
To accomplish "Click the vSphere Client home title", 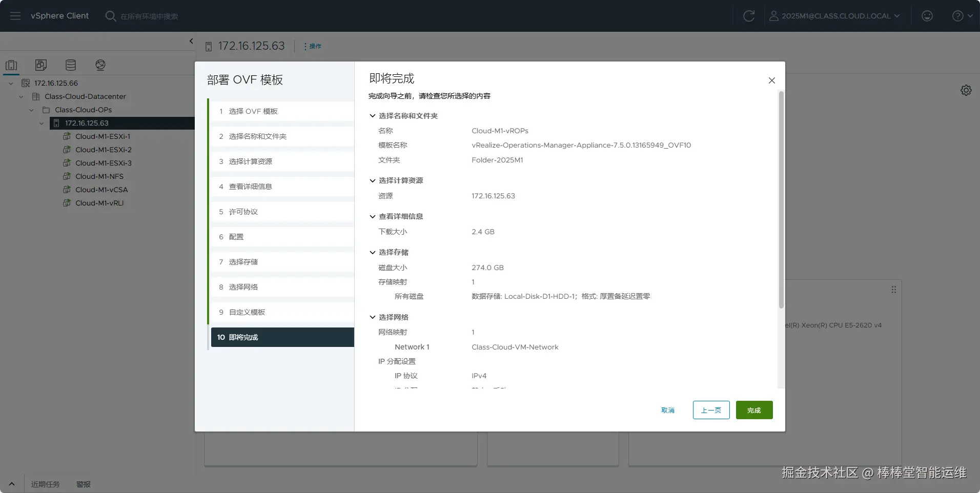I will pyautogui.click(x=59, y=16).
